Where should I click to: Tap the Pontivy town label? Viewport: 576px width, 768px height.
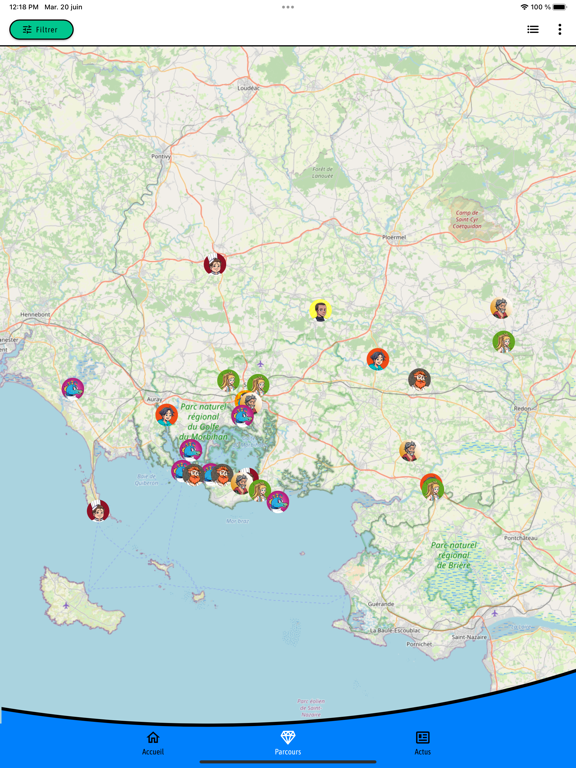coord(161,156)
